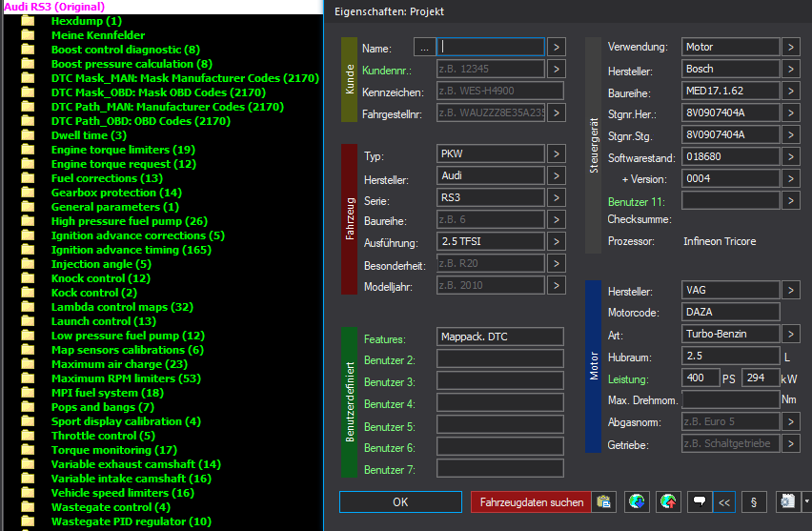The image size is (812, 531).
Task: Click the ... button next to Name
Action: point(424,47)
